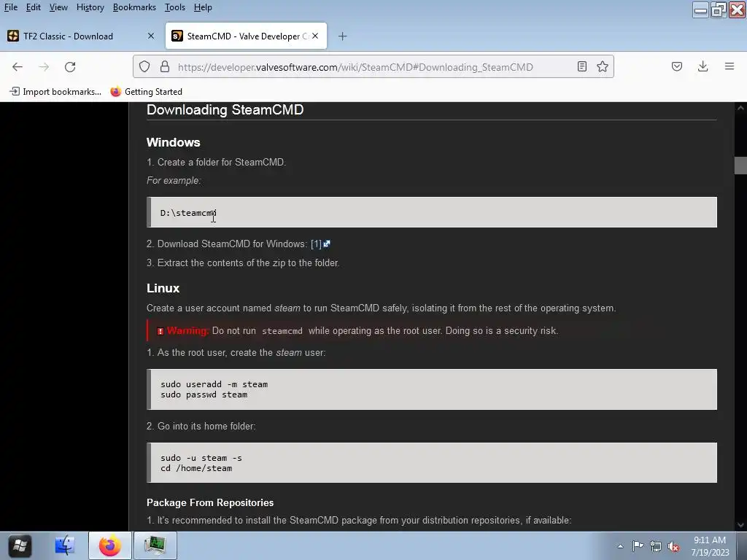Click the scrollbar up arrow
Image resolution: width=747 pixels, height=560 pixels.
[x=740, y=109]
